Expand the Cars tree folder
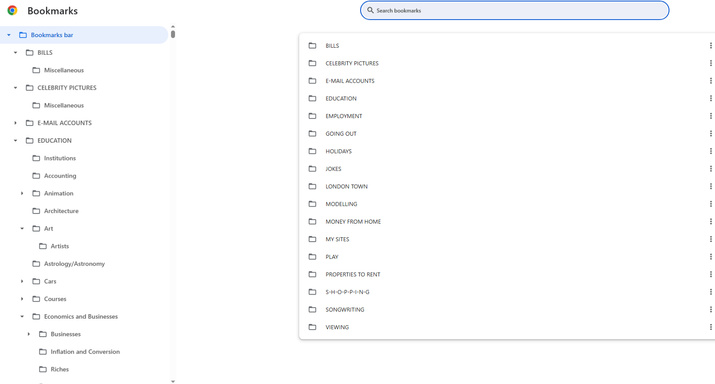 coord(22,281)
